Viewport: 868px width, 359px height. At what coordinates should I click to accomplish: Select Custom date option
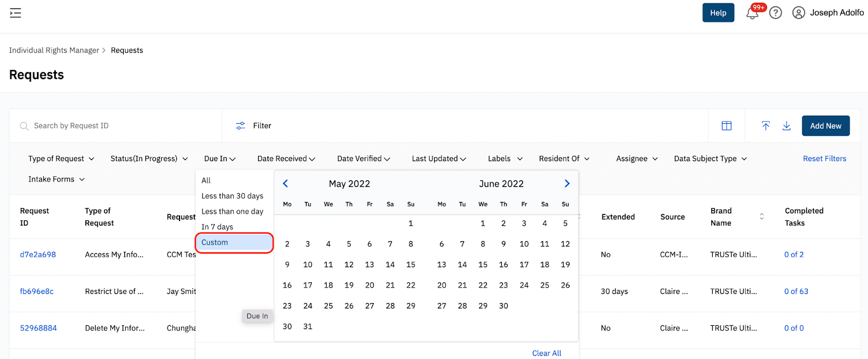(x=234, y=242)
